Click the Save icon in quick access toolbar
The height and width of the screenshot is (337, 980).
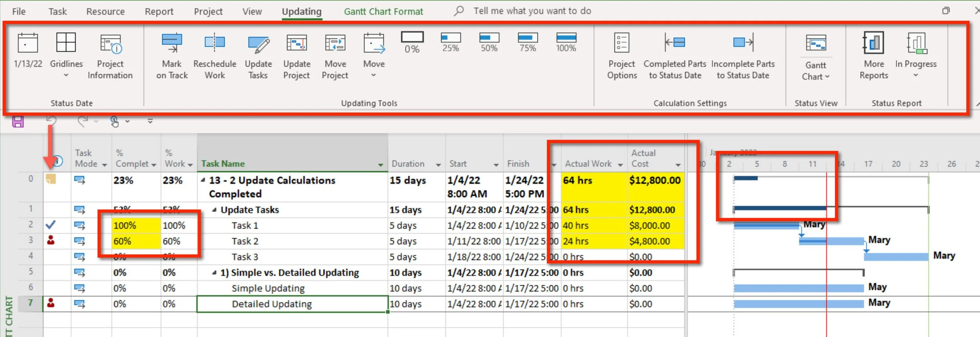coord(18,122)
